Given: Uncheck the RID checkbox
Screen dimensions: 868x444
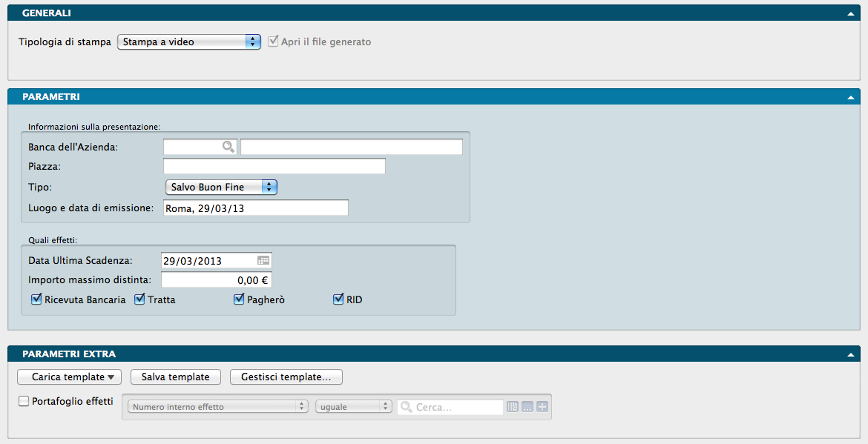Looking at the screenshot, I should point(338,300).
